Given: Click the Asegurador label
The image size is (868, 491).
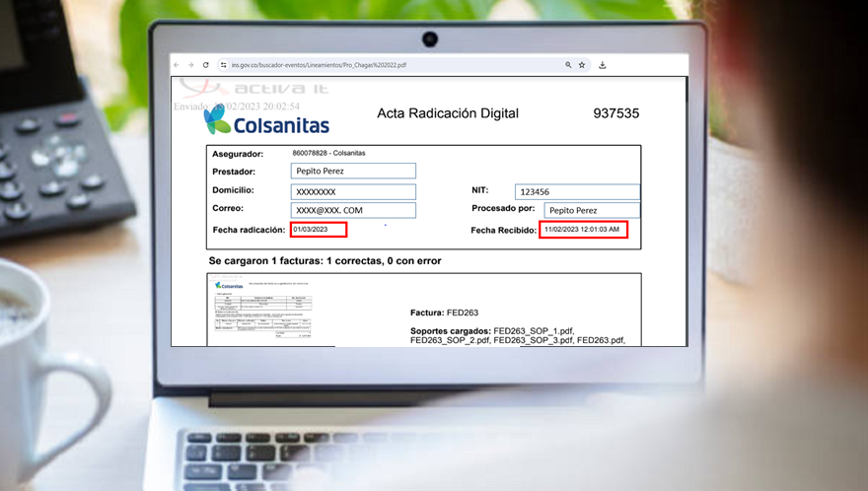Looking at the screenshot, I should coord(238,154).
